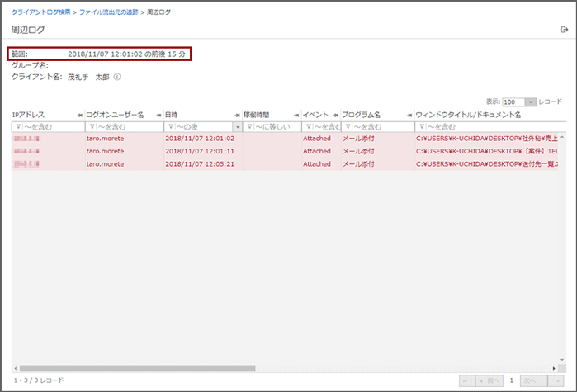
Task: Click the exit icon at top right
Action: [x=565, y=30]
